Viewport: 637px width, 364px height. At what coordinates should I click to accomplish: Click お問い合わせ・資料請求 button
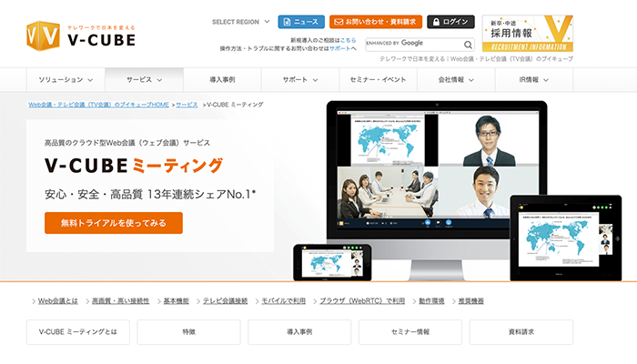tap(376, 22)
